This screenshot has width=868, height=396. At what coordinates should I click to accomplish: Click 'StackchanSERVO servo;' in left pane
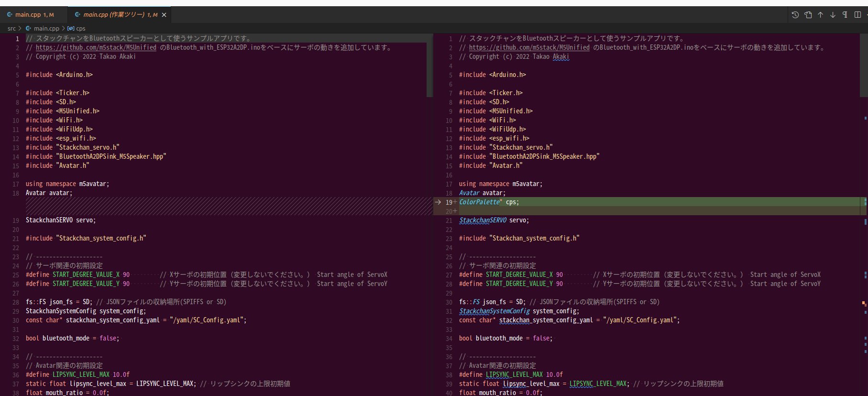(61, 220)
